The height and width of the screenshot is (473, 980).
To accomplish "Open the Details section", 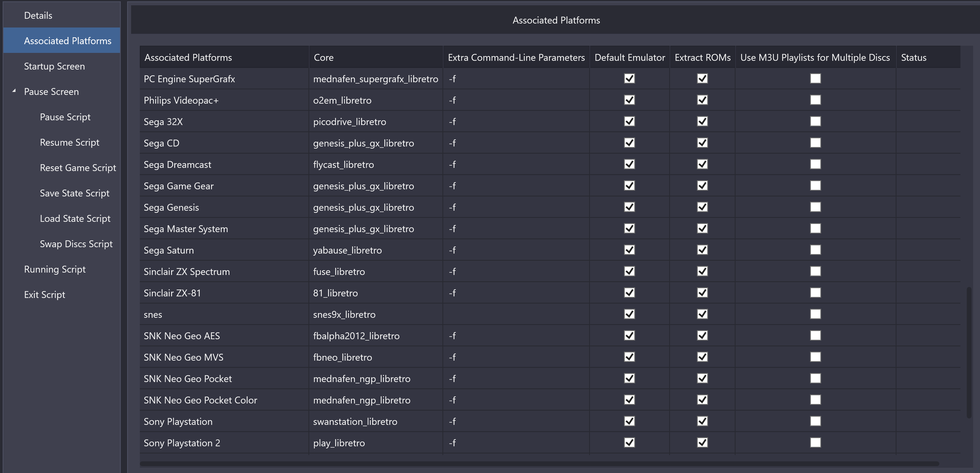I will click(62, 15).
